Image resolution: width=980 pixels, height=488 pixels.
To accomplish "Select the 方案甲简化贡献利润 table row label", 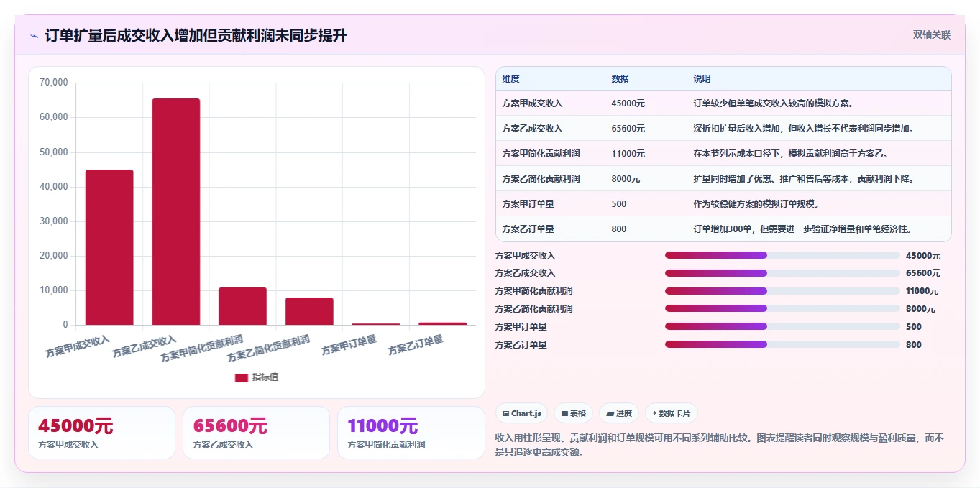I will pos(541,154).
